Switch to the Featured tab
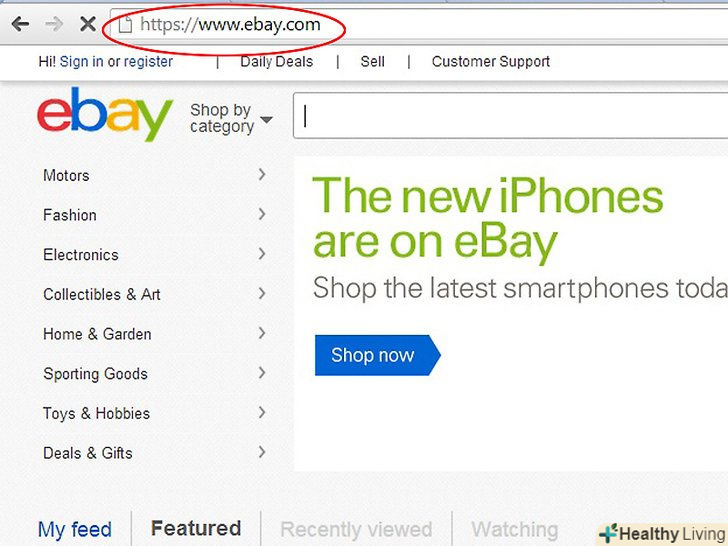Image resolution: width=728 pixels, height=546 pixels. click(196, 528)
